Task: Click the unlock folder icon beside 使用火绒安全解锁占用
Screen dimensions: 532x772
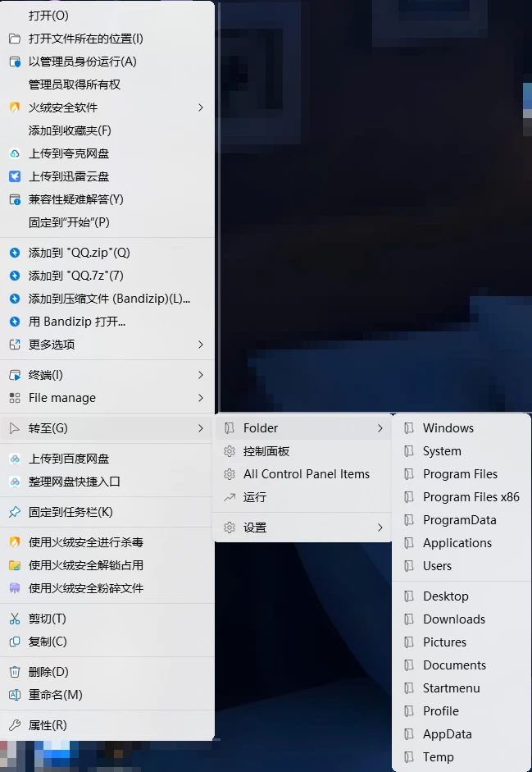Action: [15, 565]
